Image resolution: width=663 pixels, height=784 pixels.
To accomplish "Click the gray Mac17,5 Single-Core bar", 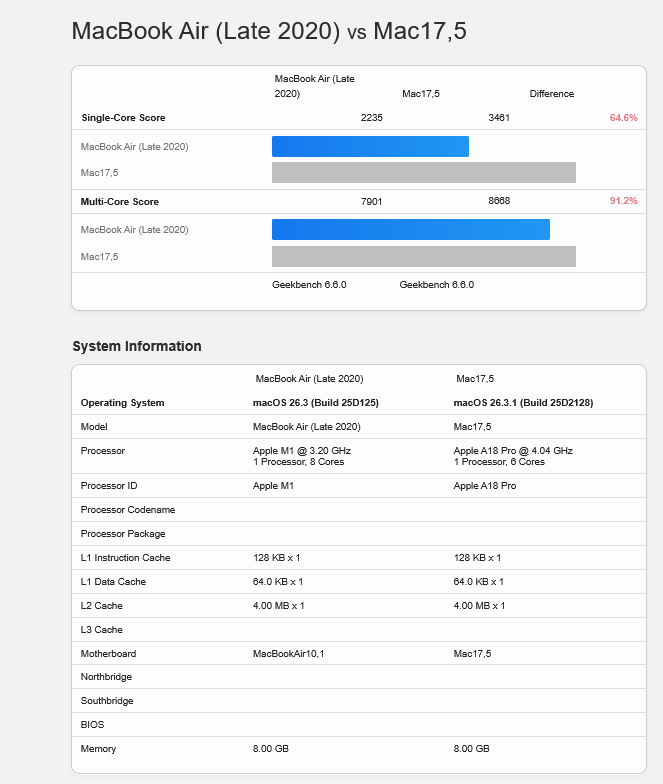I will [423, 173].
